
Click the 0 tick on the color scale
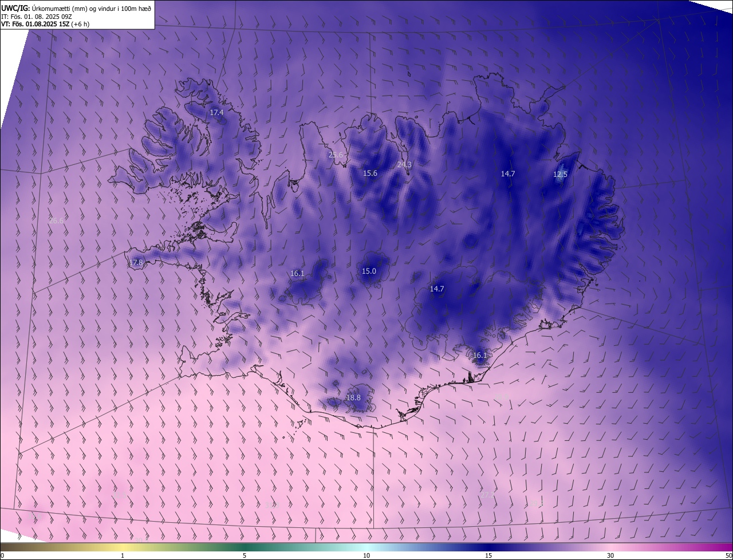pos(2,555)
